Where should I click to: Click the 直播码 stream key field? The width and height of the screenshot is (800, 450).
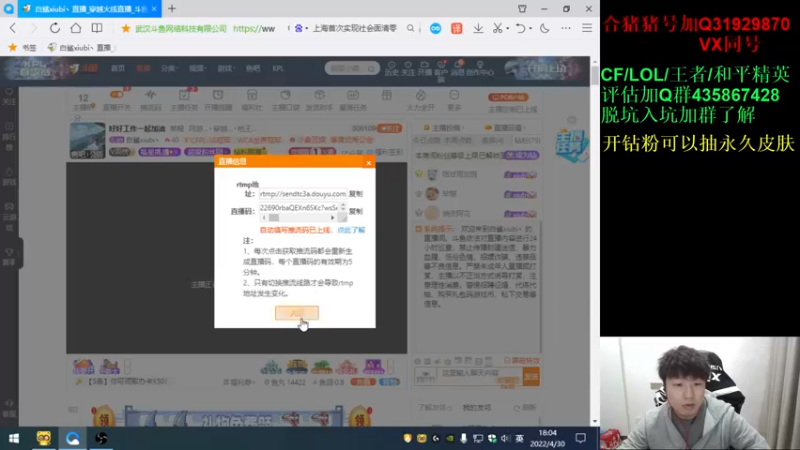click(x=299, y=208)
